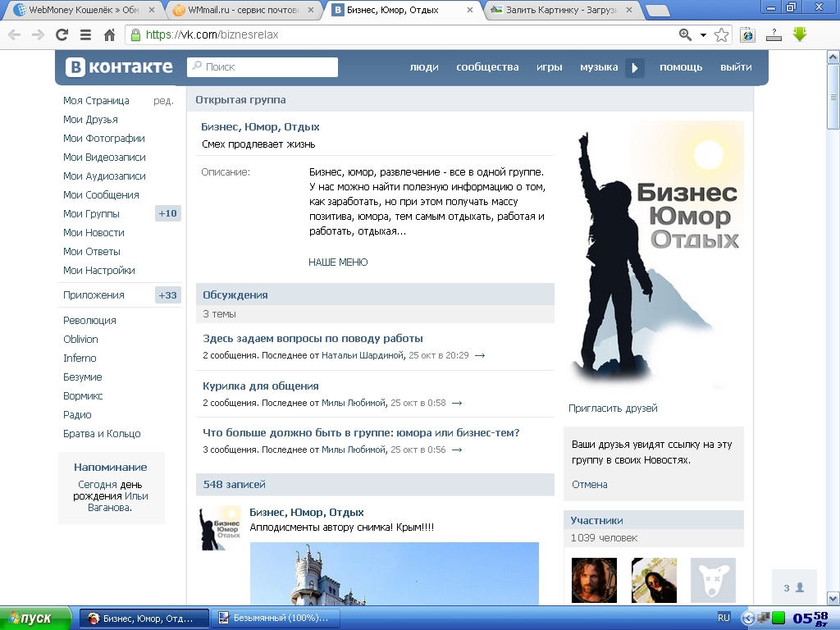Reload the page with the refresh icon
The image size is (840, 630).
(62, 35)
